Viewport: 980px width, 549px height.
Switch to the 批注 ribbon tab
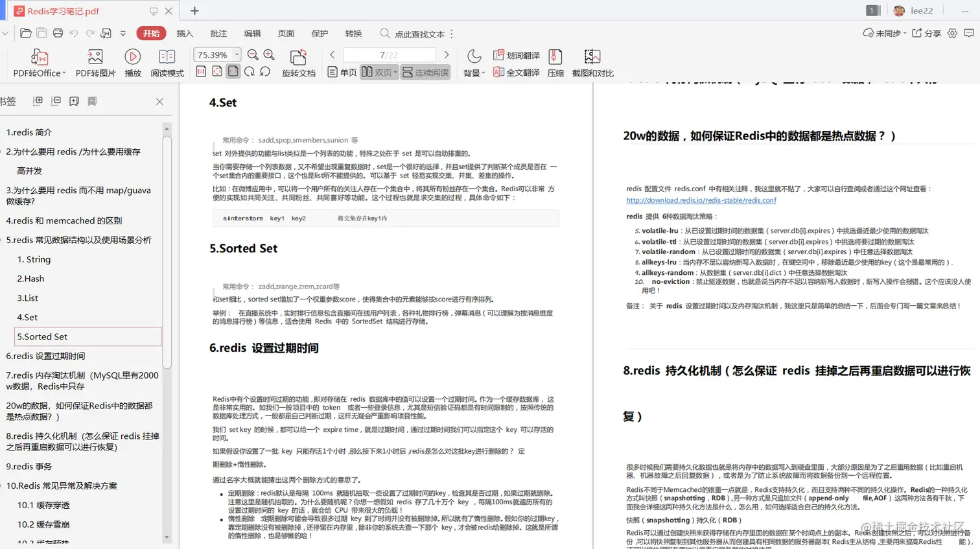click(x=218, y=33)
